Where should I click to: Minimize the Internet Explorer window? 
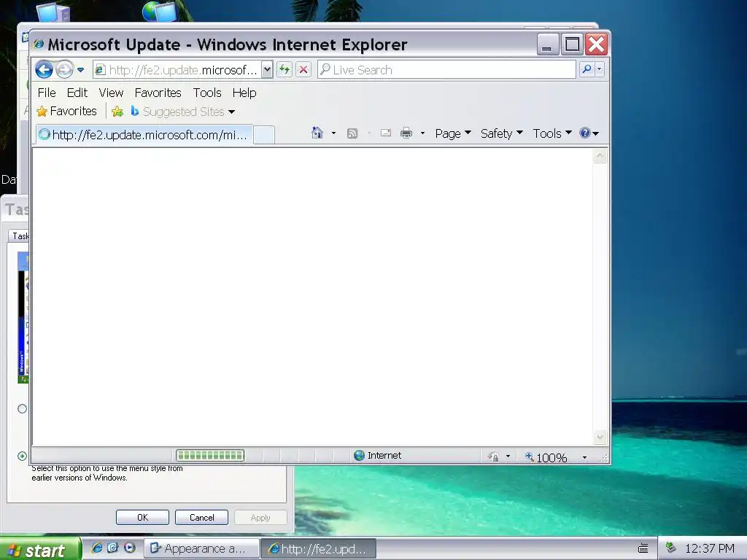(547, 44)
